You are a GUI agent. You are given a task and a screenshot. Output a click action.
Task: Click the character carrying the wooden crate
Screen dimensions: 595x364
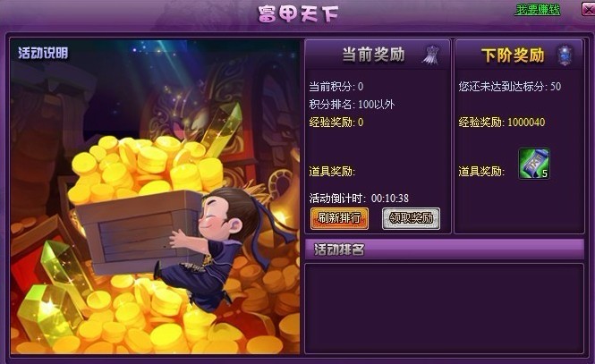(x=213, y=247)
